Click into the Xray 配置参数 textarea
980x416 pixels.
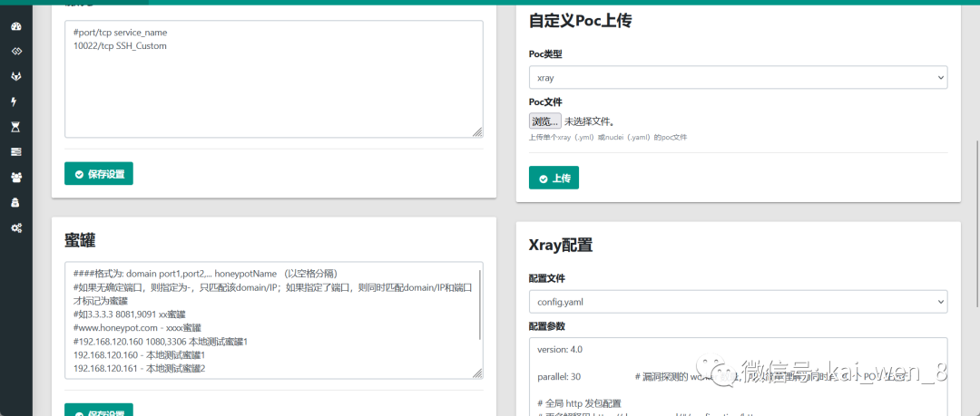(x=738, y=377)
